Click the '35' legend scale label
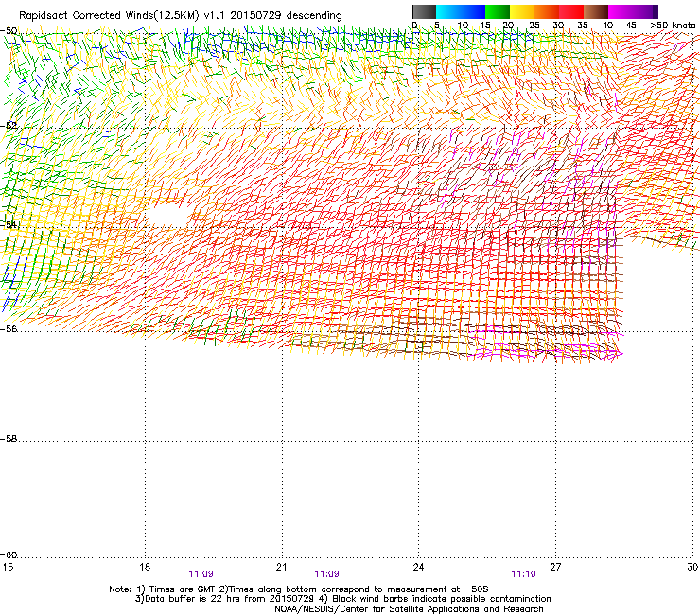The width and height of the screenshot is (700, 615). pos(583,26)
